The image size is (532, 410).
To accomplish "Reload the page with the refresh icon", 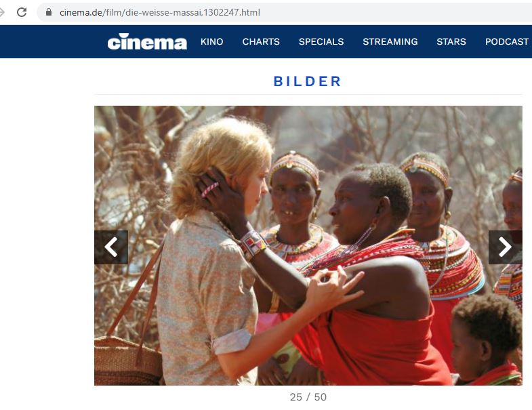I will click(x=22, y=13).
